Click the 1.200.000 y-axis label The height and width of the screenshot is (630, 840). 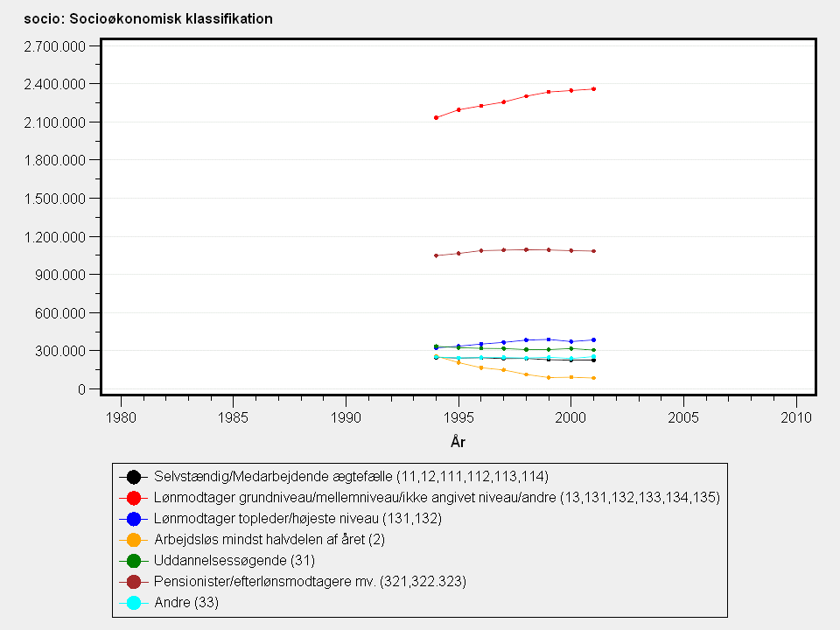(50, 237)
